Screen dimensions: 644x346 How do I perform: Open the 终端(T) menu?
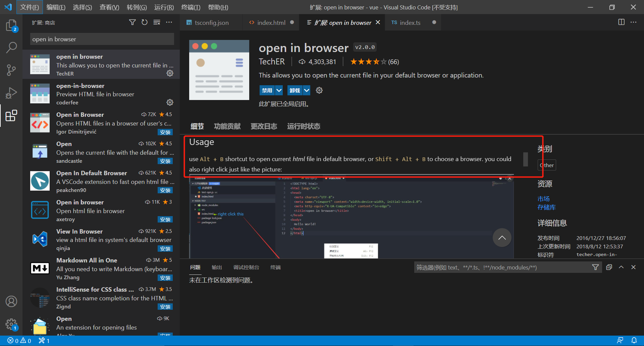[191, 7]
